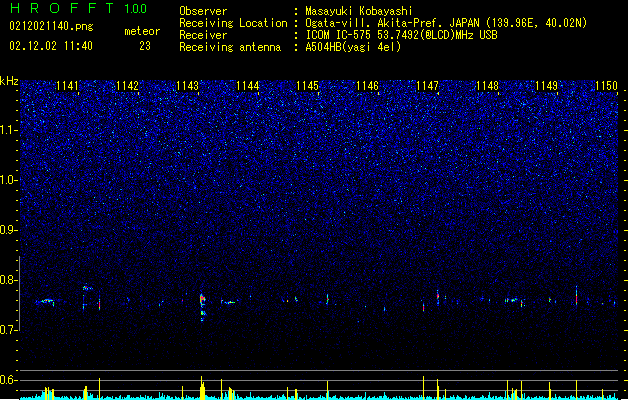This screenshot has height=400, width=629.
Task: Click the 1146 time axis label
Action: pyautogui.click(x=367, y=86)
